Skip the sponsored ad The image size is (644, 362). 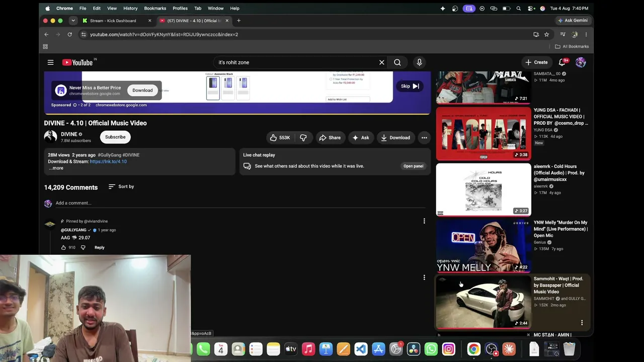click(410, 86)
